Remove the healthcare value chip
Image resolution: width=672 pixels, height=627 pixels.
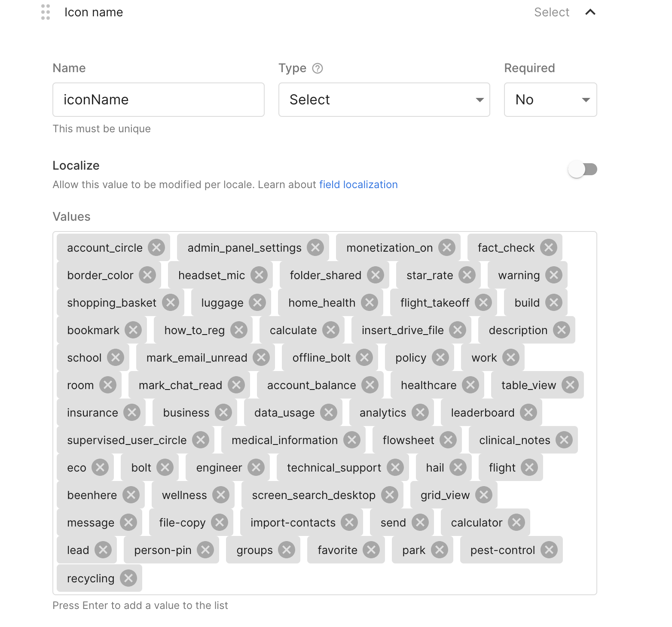pyautogui.click(x=470, y=385)
